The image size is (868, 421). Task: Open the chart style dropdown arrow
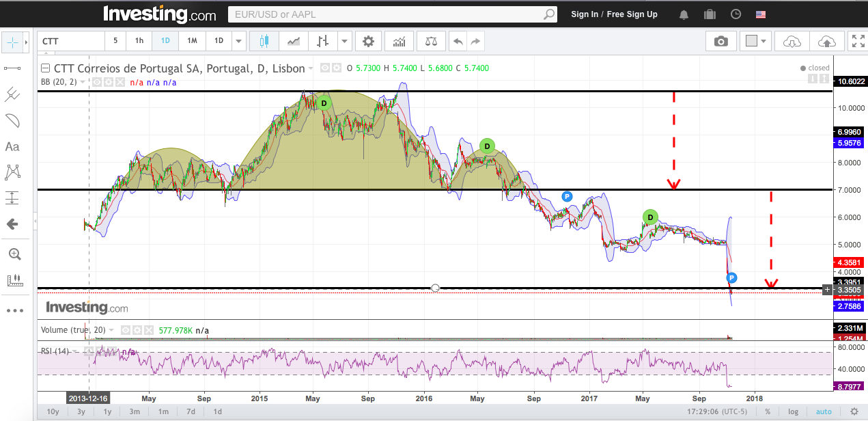(344, 41)
